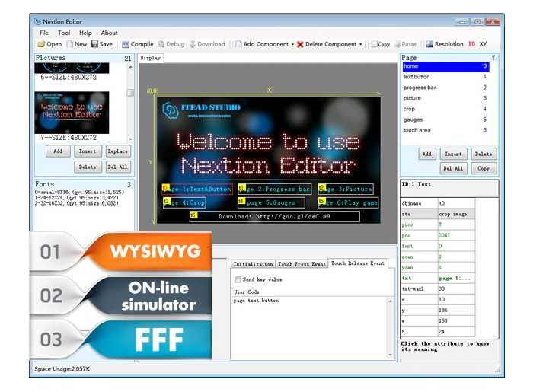Copy the selected component

point(380,44)
